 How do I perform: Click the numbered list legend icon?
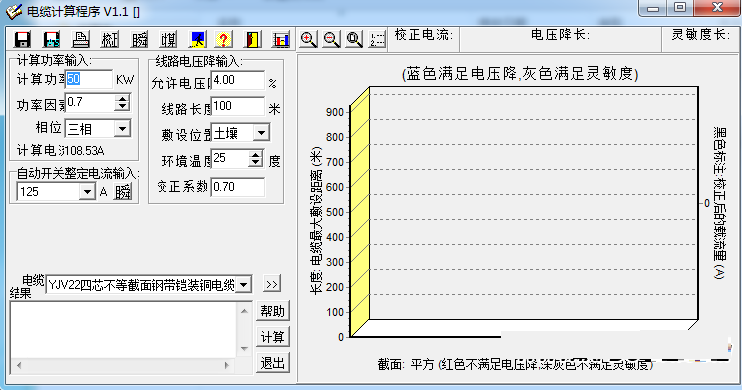point(377,39)
